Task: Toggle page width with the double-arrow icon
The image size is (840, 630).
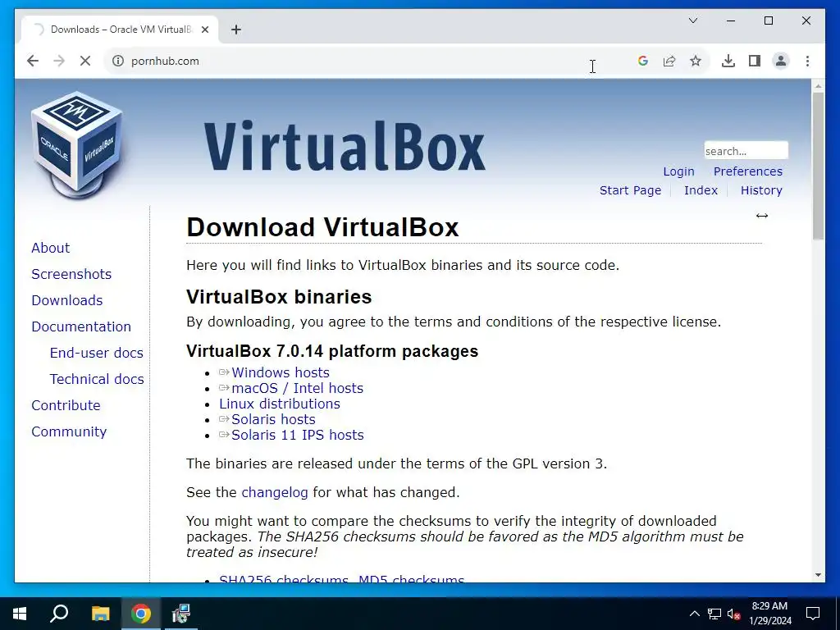Action: coord(762,216)
